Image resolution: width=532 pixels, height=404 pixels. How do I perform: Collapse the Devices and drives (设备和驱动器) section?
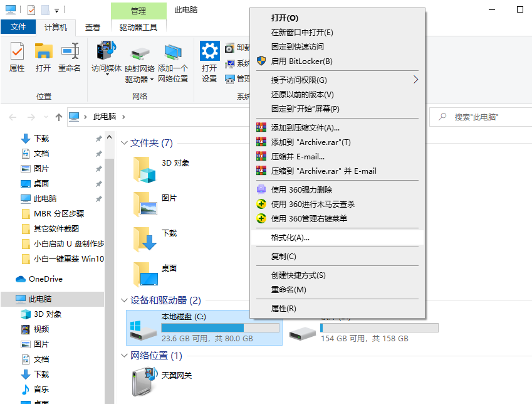click(124, 300)
